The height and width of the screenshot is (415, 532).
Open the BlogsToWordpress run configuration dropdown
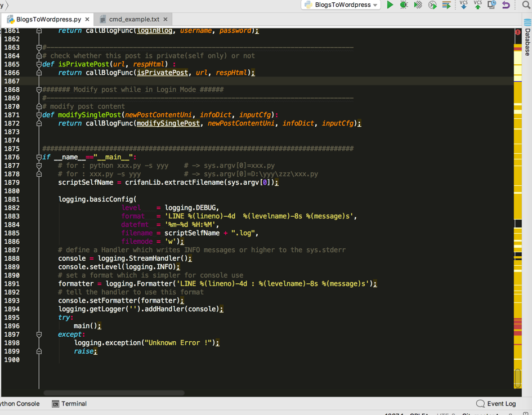pos(341,5)
